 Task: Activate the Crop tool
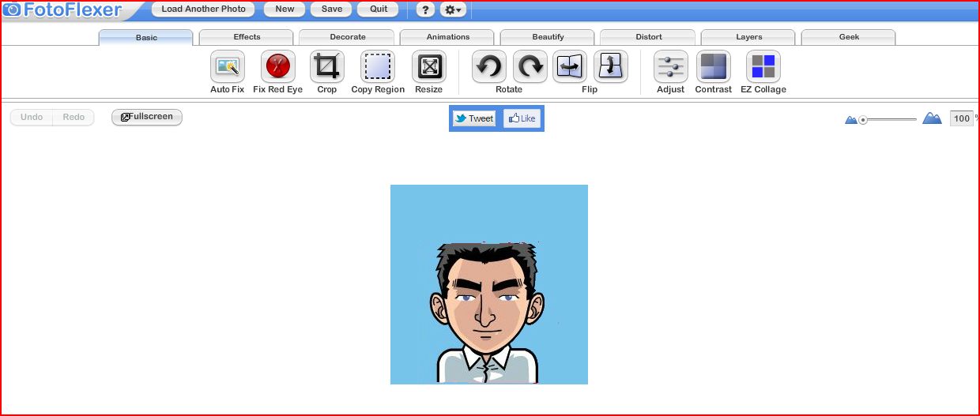[x=327, y=67]
